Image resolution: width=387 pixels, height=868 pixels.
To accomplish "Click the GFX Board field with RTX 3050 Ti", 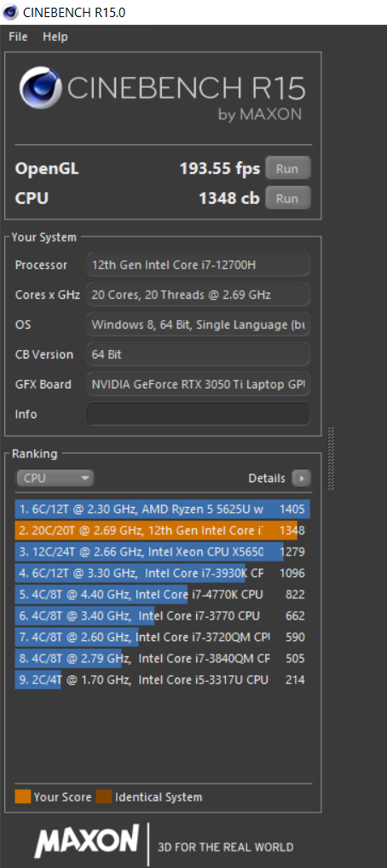I will coord(198,384).
